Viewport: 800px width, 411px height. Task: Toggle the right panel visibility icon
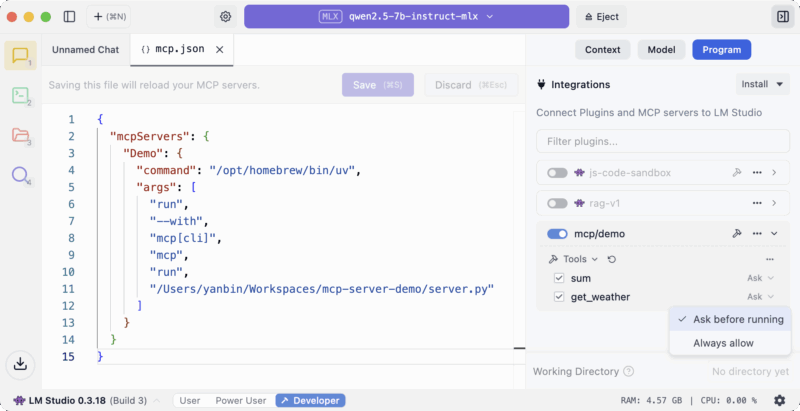click(781, 17)
